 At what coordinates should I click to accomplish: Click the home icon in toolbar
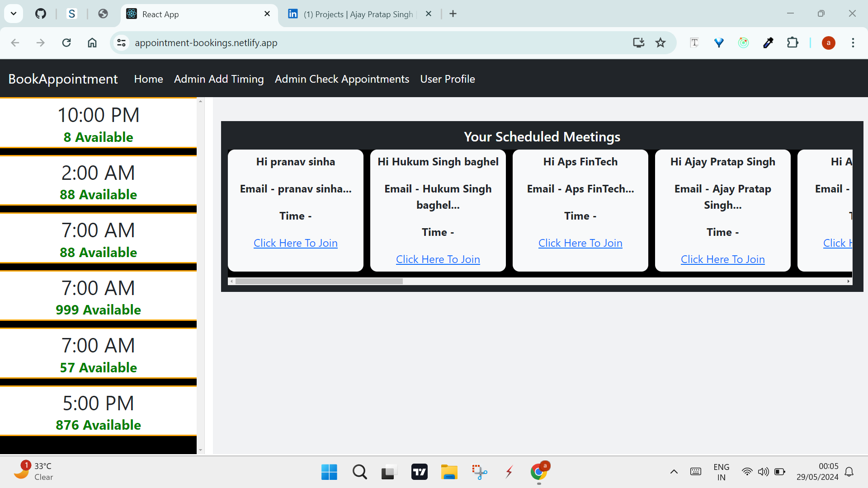[x=92, y=43]
